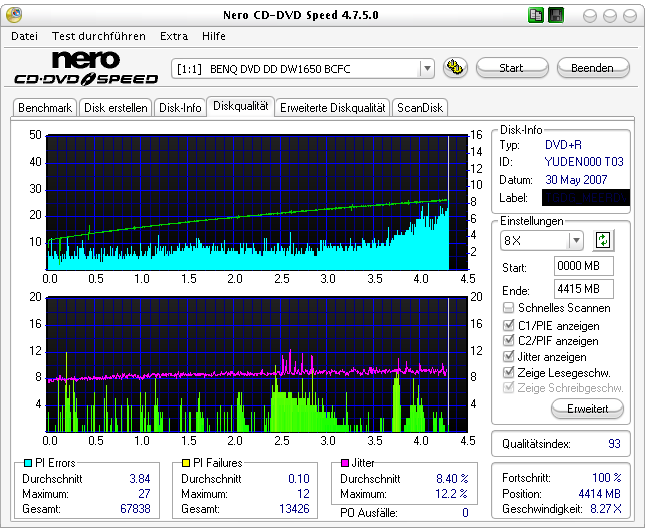Click the Fortschritt value 100 %
Screen dimensions: 645x528
[x=607, y=478]
